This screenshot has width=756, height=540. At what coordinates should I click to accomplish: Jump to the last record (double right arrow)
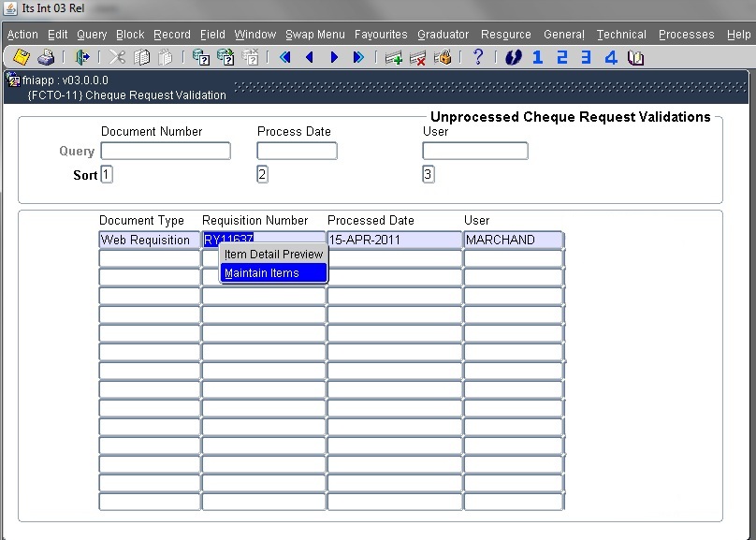coord(358,57)
